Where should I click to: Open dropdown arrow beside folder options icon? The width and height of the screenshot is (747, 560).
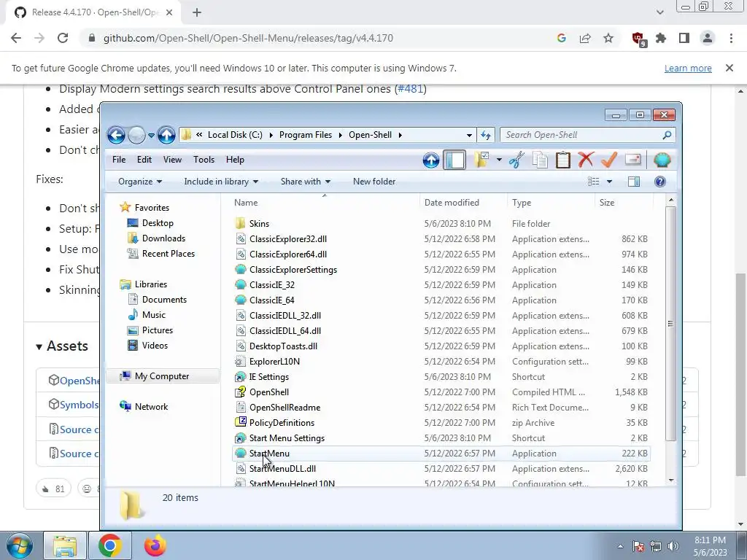pyautogui.click(x=499, y=160)
